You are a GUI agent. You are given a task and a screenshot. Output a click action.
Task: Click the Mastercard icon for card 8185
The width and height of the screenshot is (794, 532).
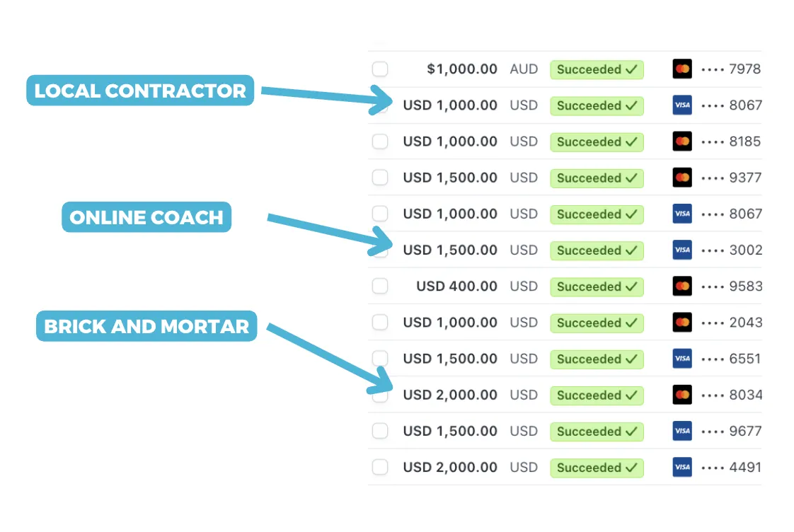[x=682, y=141]
